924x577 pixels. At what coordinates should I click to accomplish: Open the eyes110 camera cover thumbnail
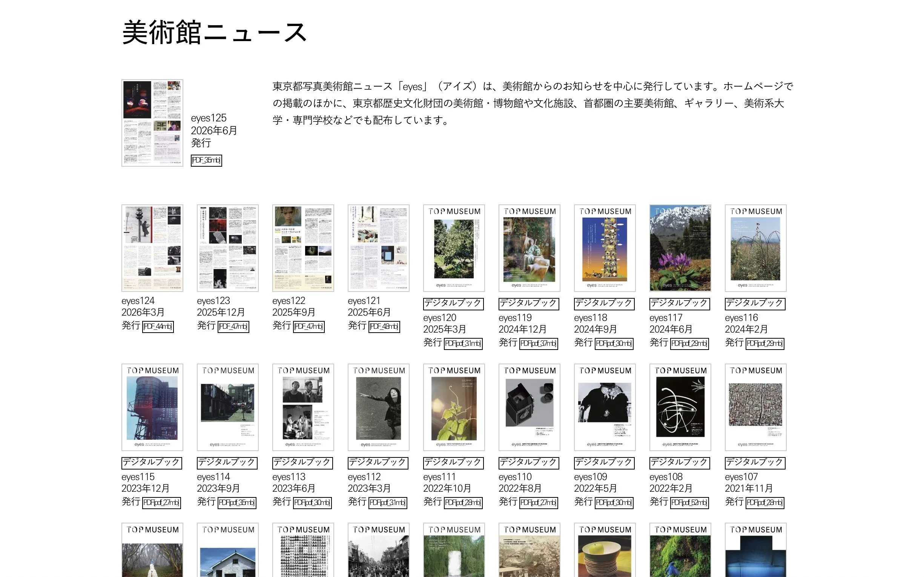point(530,407)
